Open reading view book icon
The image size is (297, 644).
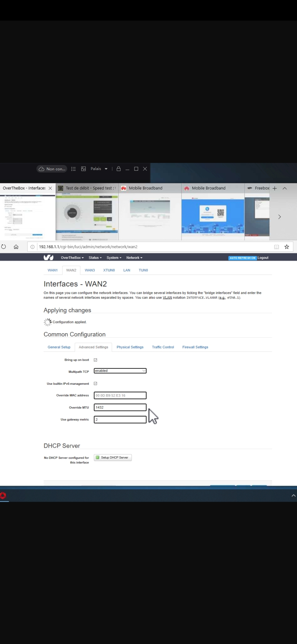(x=276, y=247)
